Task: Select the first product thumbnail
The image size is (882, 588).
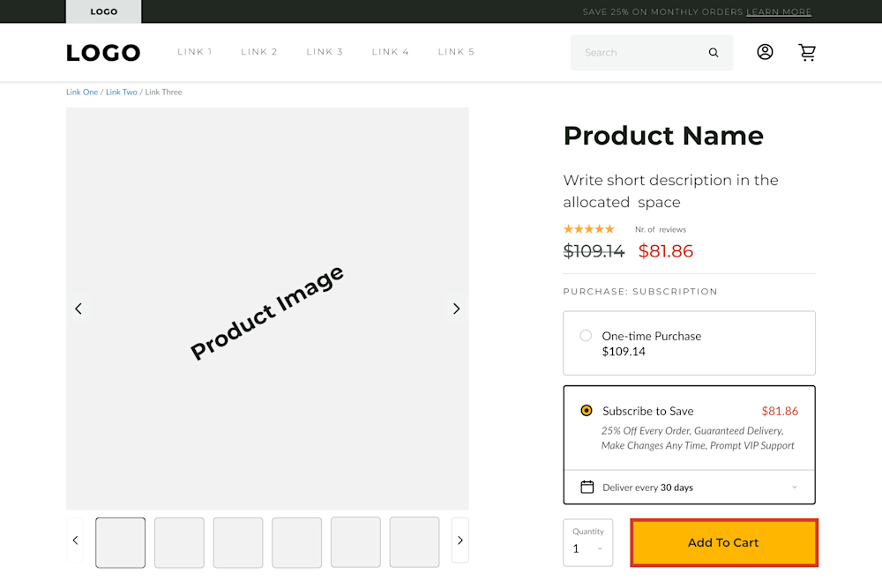Action: tap(121, 542)
